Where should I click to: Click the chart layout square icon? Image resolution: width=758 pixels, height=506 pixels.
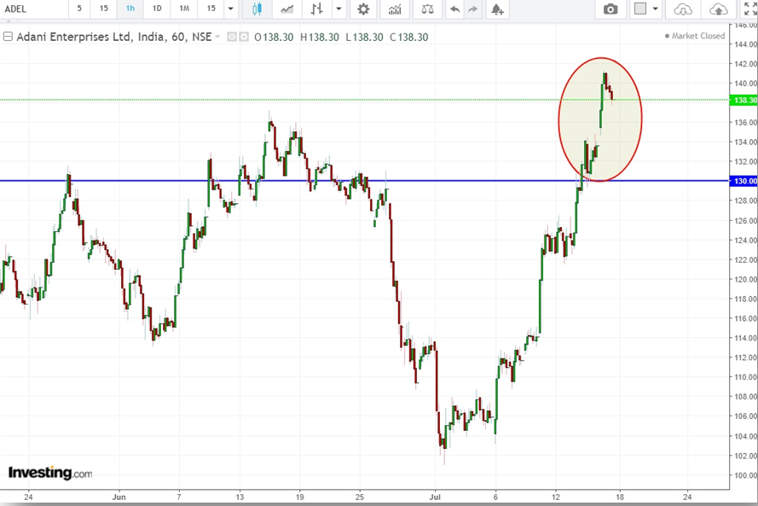point(640,9)
